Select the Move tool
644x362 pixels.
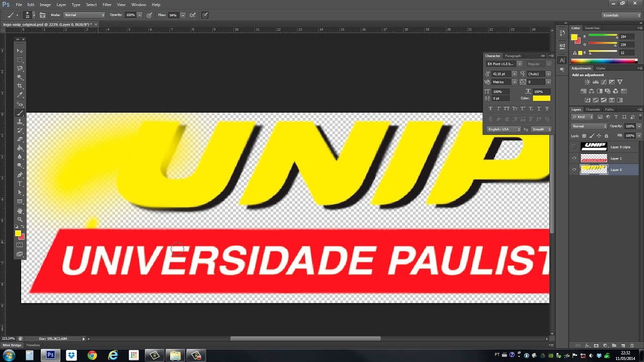coord(20,51)
